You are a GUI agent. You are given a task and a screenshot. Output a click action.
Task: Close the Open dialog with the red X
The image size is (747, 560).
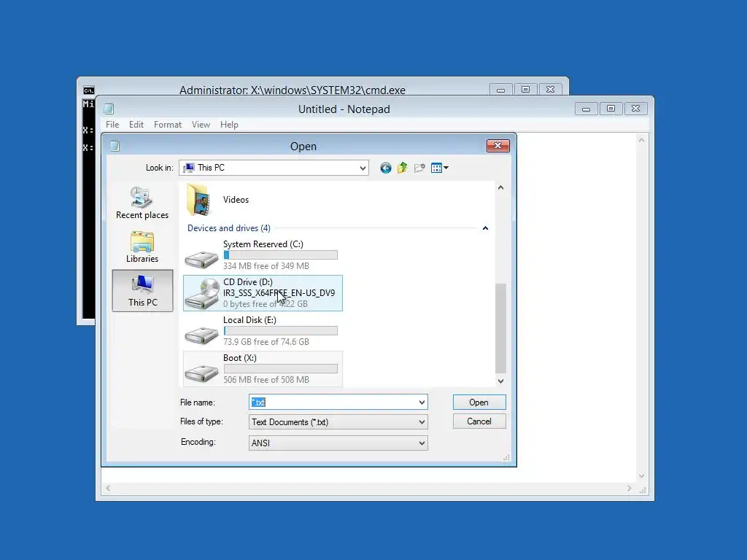click(x=498, y=146)
